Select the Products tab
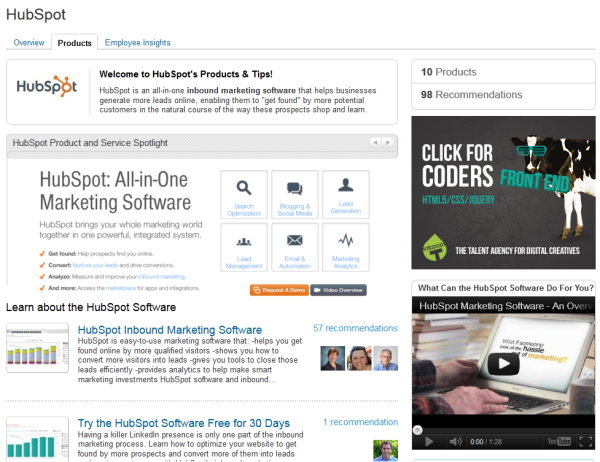 click(x=75, y=43)
